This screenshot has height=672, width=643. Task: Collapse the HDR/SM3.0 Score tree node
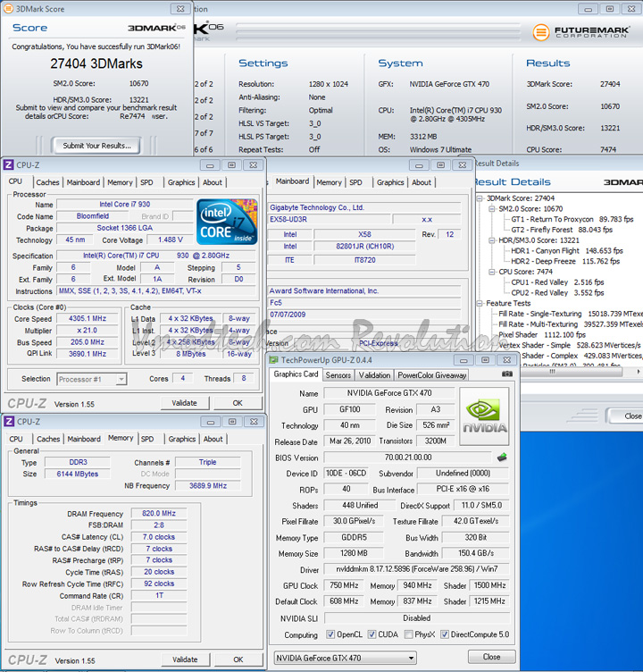[x=492, y=240]
